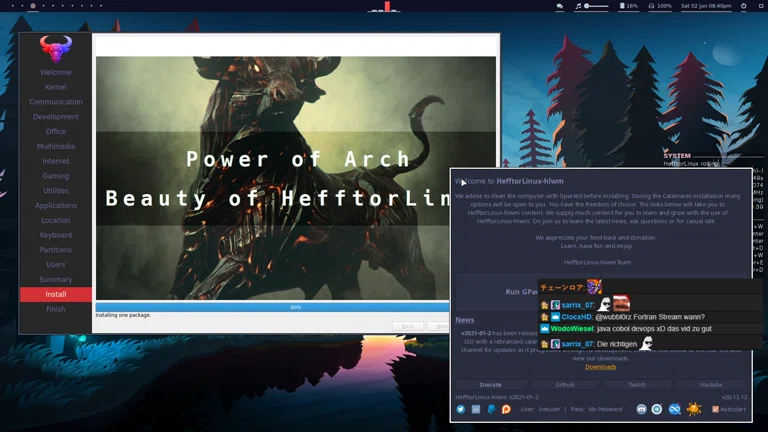Open the Patreon icon link
Image resolution: width=768 pixels, height=432 pixels.
click(506, 409)
